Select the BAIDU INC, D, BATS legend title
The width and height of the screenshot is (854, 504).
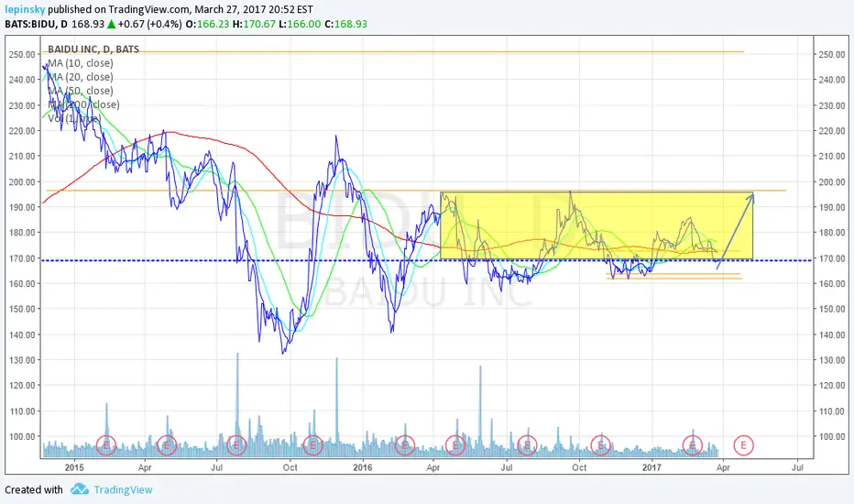point(93,49)
